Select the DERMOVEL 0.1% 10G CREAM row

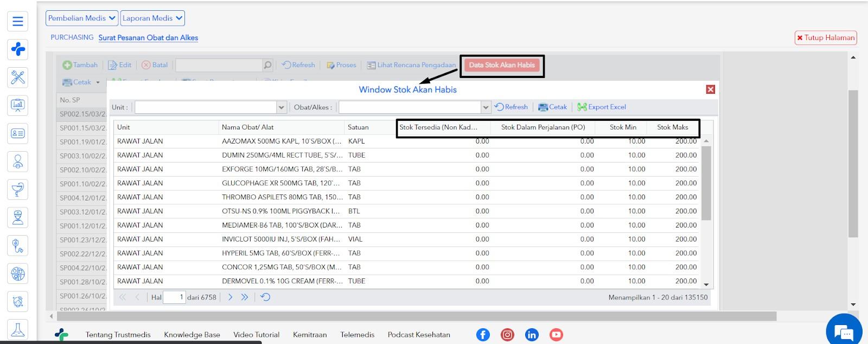pos(407,281)
